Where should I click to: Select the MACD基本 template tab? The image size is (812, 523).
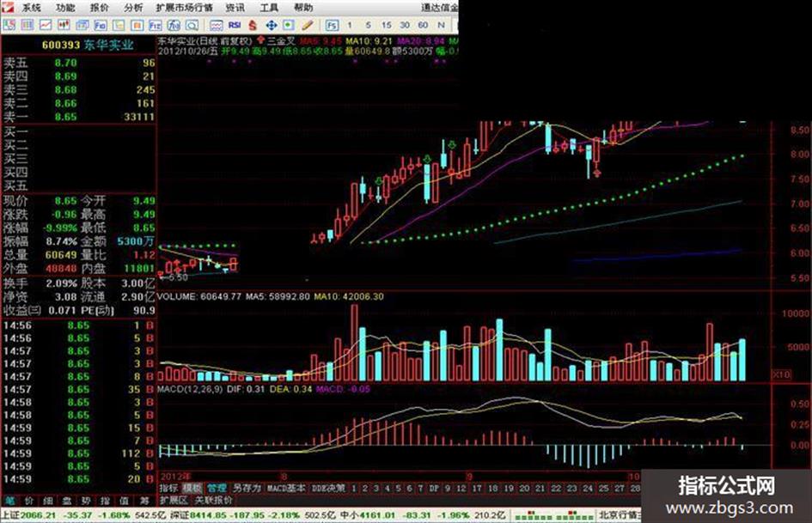point(286,488)
